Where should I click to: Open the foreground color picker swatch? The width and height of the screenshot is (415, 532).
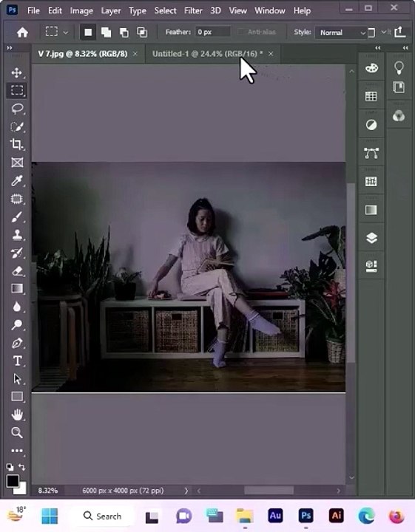[13, 481]
